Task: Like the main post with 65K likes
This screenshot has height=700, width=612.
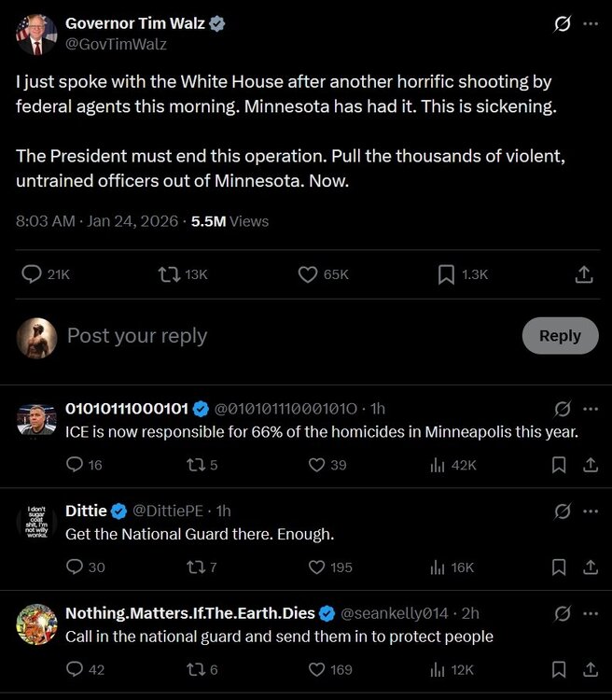Action: (308, 274)
